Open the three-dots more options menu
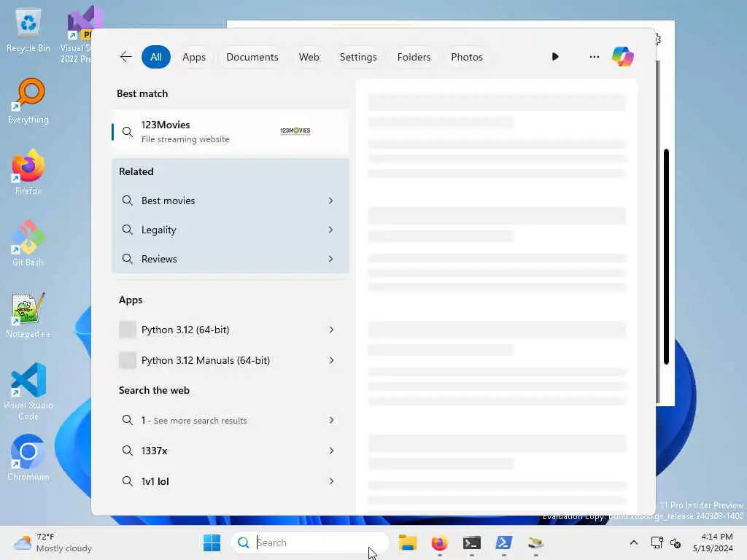Image resolution: width=747 pixels, height=560 pixels. 594,57
